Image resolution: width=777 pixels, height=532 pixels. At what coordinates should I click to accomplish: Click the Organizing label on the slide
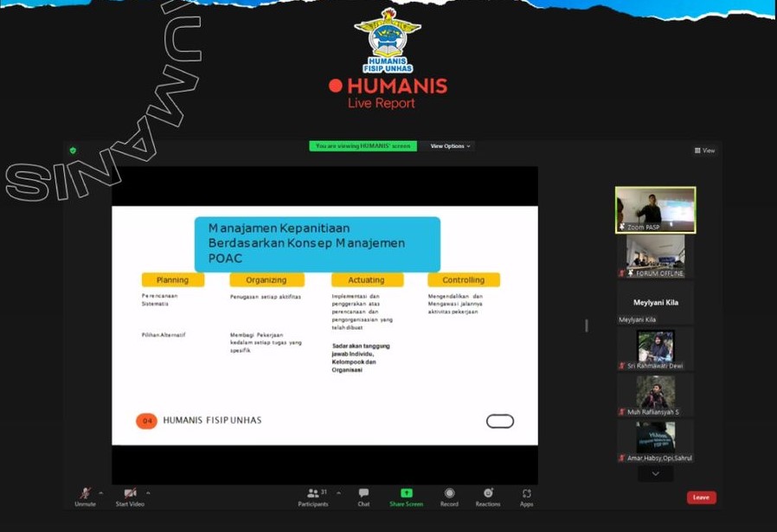(x=266, y=280)
